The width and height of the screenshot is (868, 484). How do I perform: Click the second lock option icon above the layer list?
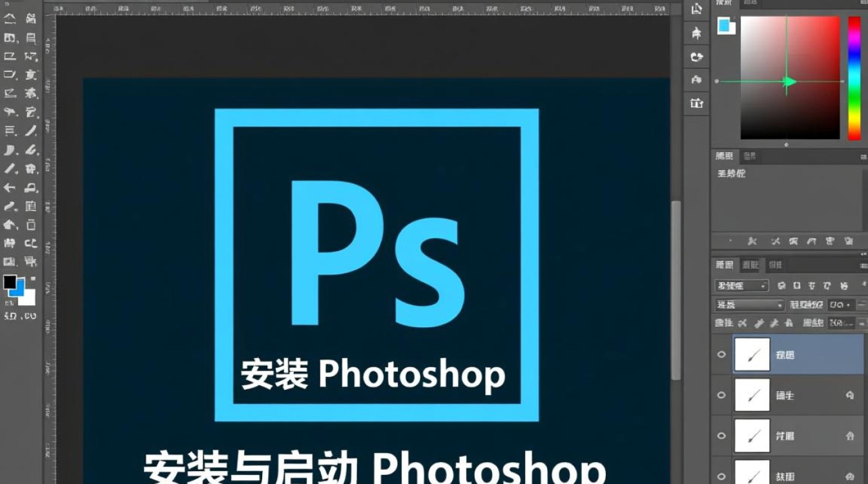tap(759, 323)
